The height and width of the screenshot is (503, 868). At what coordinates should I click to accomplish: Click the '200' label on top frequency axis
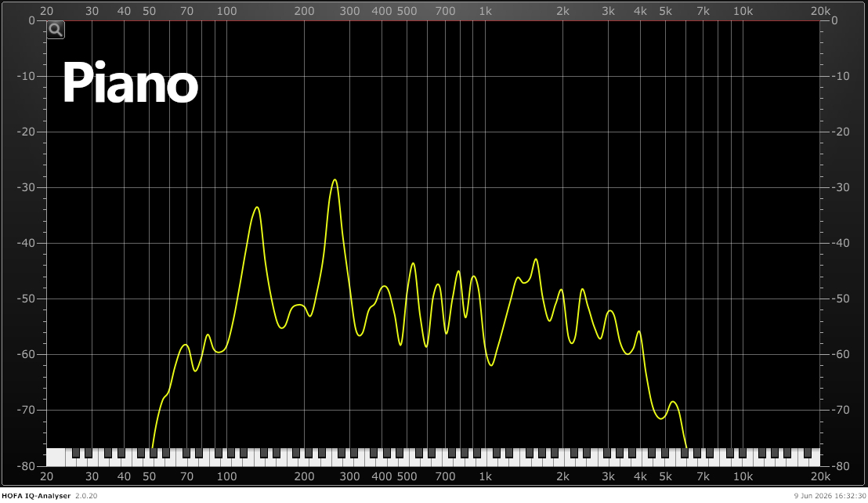click(304, 11)
